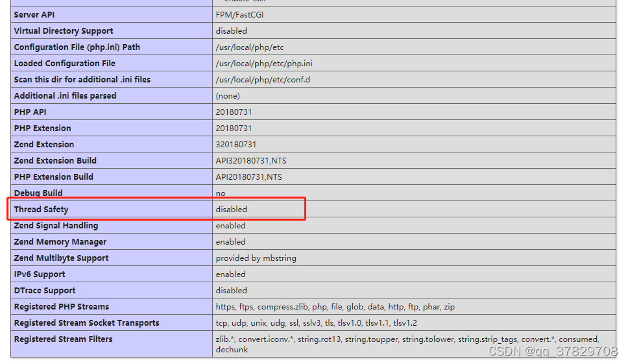This screenshot has width=628, height=364.
Task: Select '/usr/local/php/etc/conf.d' value
Action: coord(263,80)
